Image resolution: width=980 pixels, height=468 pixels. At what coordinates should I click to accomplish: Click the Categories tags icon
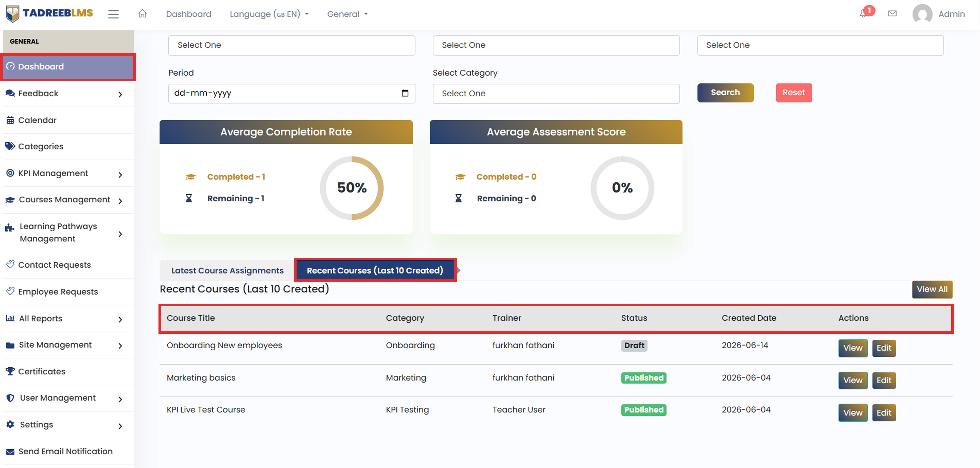10,146
